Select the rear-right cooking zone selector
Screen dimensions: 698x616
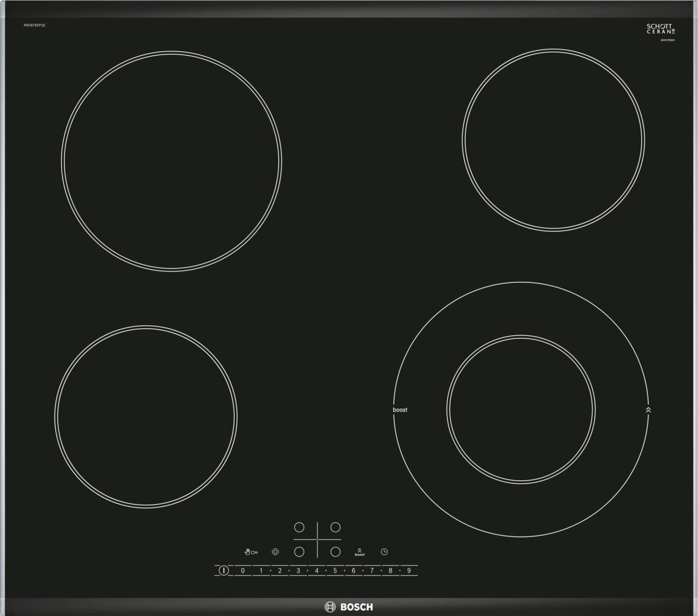click(x=335, y=527)
